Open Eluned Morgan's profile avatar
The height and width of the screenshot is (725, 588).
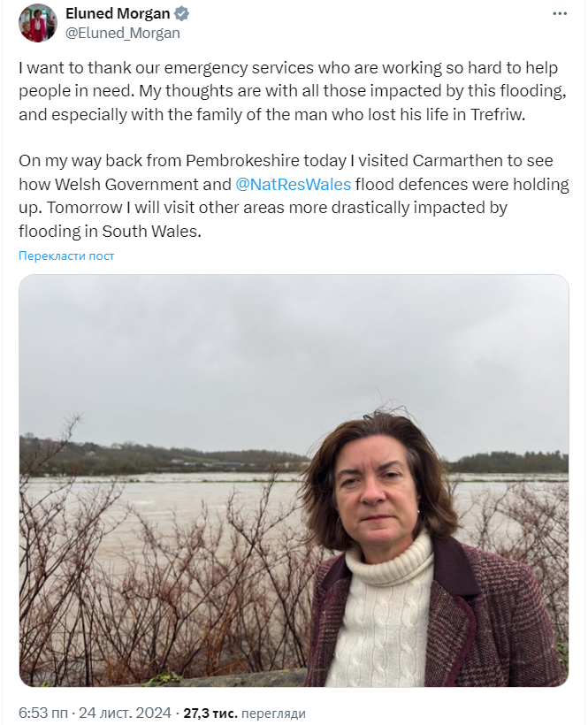tap(38, 23)
